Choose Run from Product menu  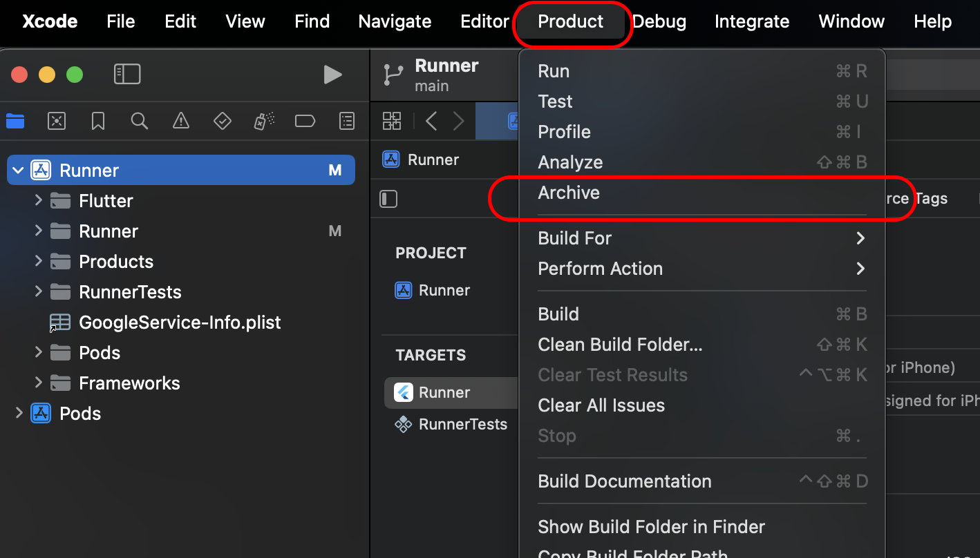point(702,71)
